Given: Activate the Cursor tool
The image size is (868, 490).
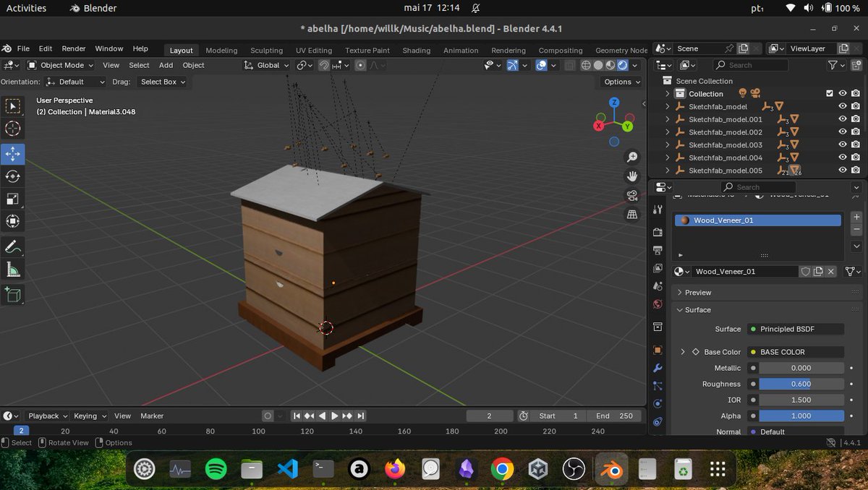Looking at the screenshot, I should 13,129.
